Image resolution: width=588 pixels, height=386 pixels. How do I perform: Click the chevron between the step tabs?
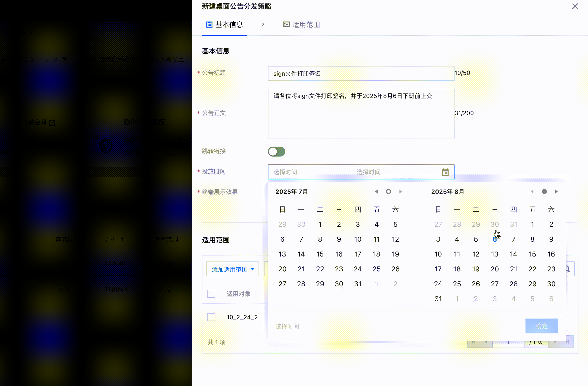[263, 24]
